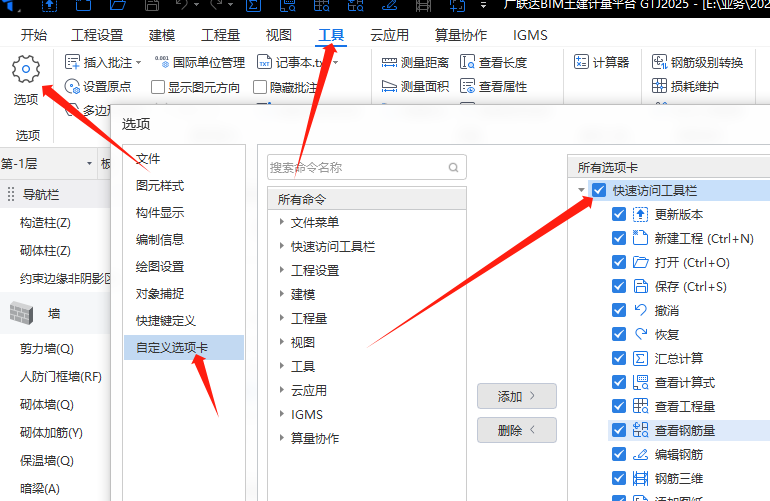770x501 pixels.
Task: Switch to the 建模 ribbon tab
Action: pos(162,35)
